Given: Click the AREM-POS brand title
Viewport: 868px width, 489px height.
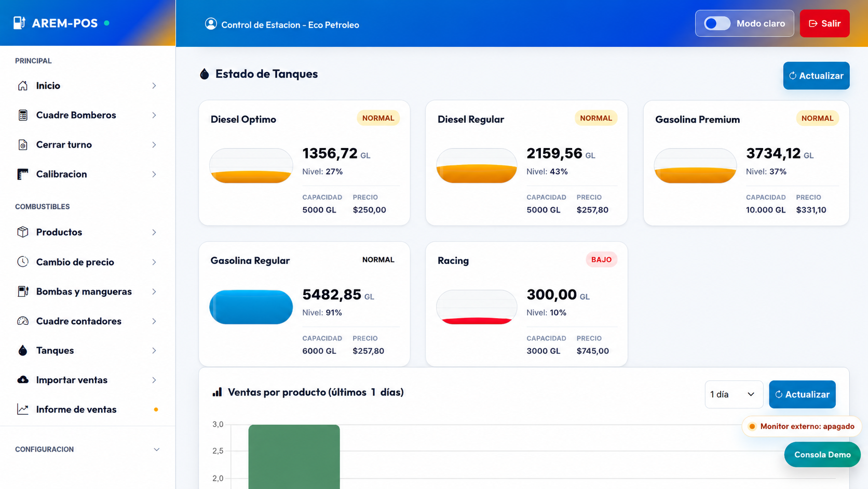Looking at the screenshot, I should (x=65, y=23).
